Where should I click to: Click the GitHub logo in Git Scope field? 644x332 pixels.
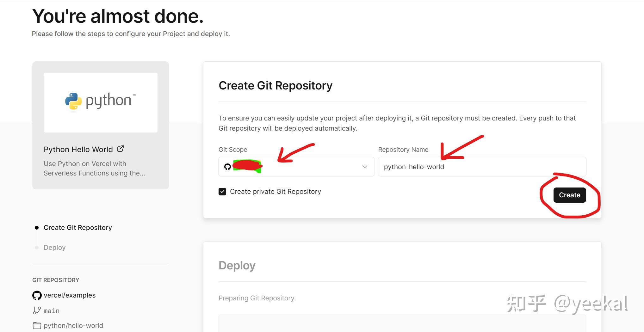(227, 167)
